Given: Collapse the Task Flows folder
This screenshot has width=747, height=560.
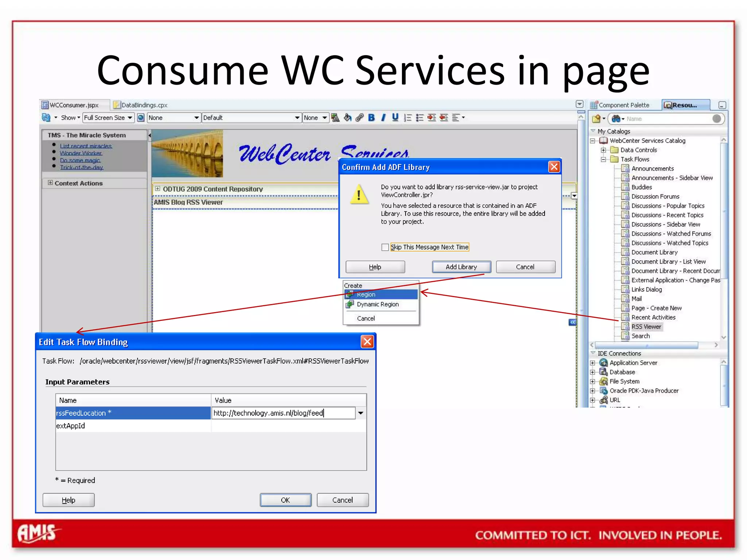Looking at the screenshot, I should 603,159.
